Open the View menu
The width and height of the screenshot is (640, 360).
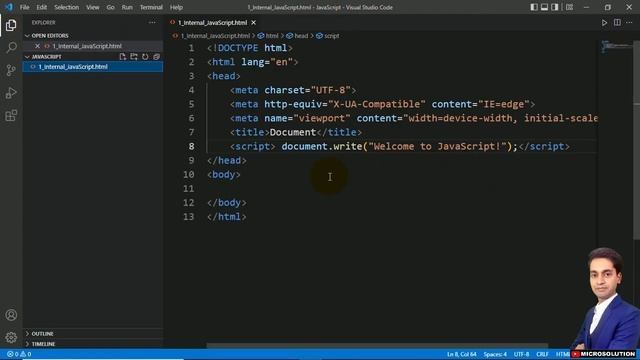click(x=93, y=7)
